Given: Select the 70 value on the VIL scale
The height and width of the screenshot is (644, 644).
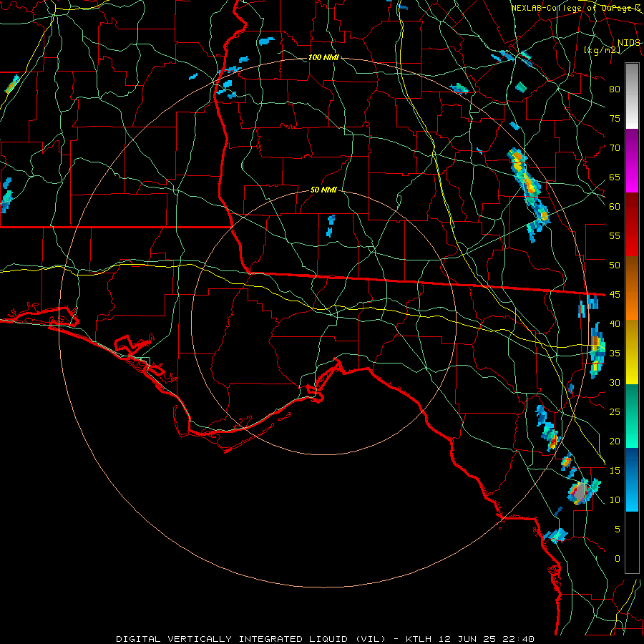Looking at the screenshot, I should tap(615, 148).
